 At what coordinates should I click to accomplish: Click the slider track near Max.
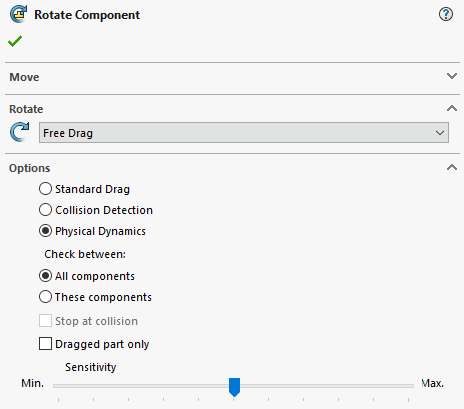click(400, 386)
